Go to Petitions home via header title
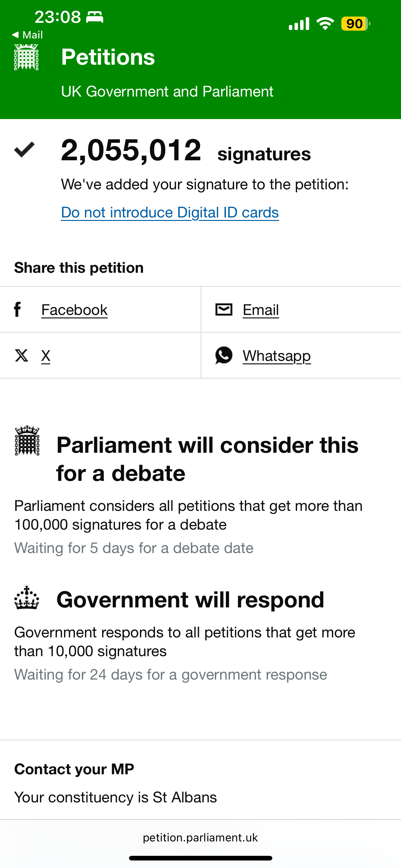401x868 pixels. 108,57
